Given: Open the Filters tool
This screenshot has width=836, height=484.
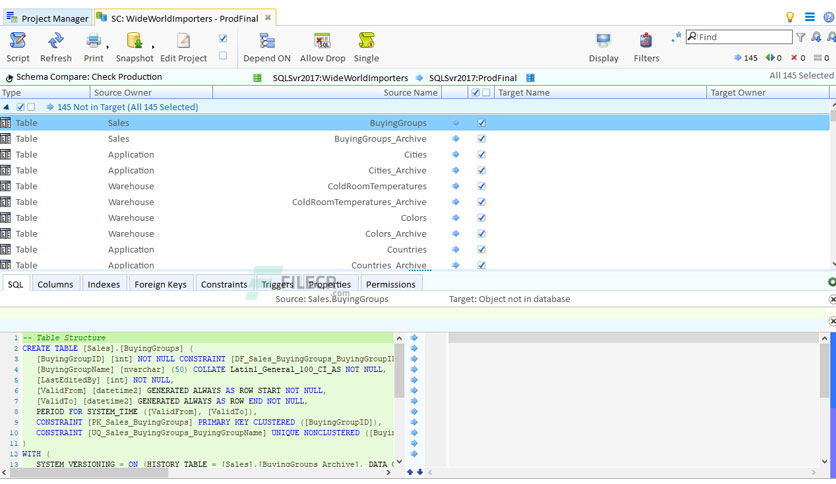Looking at the screenshot, I should click(x=646, y=47).
